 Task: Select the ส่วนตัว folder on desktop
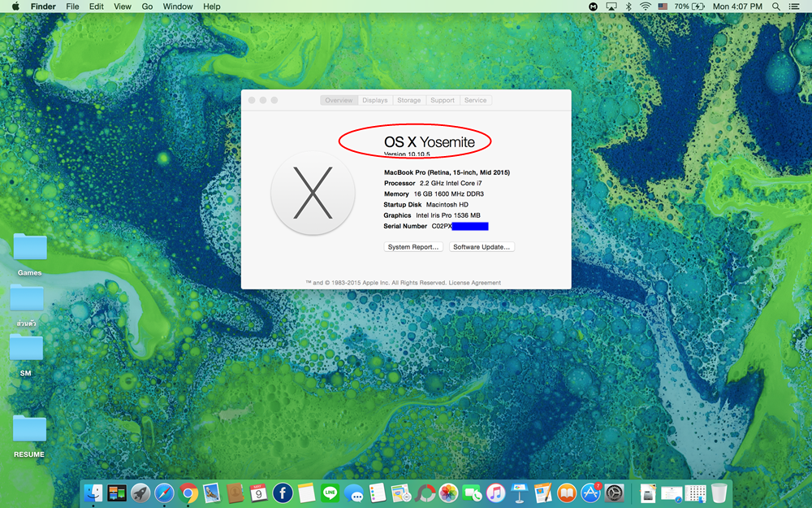click(x=27, y=297)
